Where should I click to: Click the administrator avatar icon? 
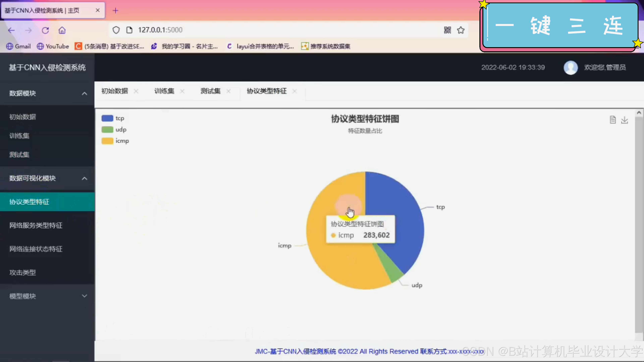point(571,67)
